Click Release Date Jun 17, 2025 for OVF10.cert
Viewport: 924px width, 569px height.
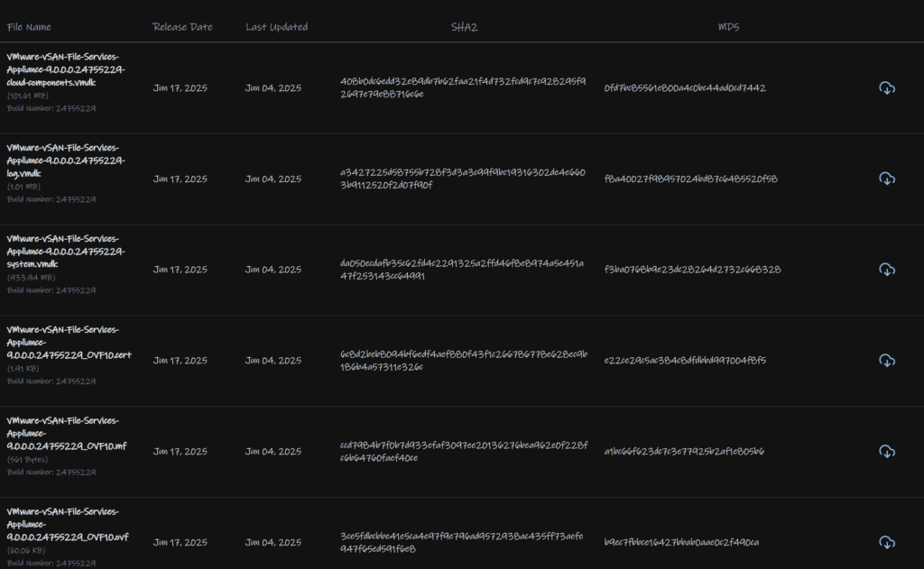pos(180,361)
